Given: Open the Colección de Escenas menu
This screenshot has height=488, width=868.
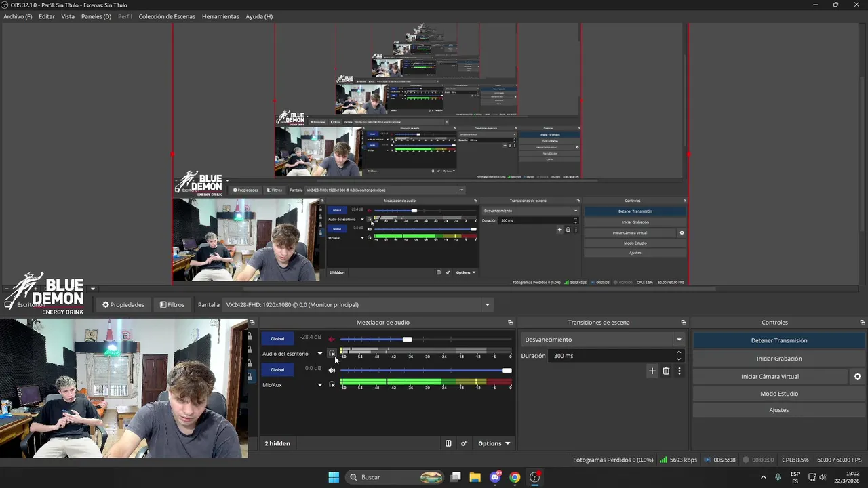Looking at the screenshot, I should tap(167, 16).
